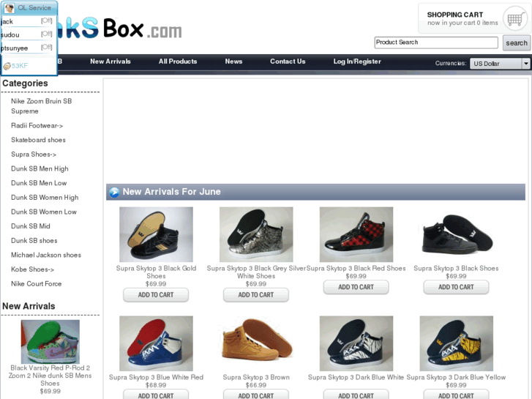Image resolution: width=532 pixels, height=399 pixels.
Task: Click the SneaksBox.com site logo
Action: (119, 28)
